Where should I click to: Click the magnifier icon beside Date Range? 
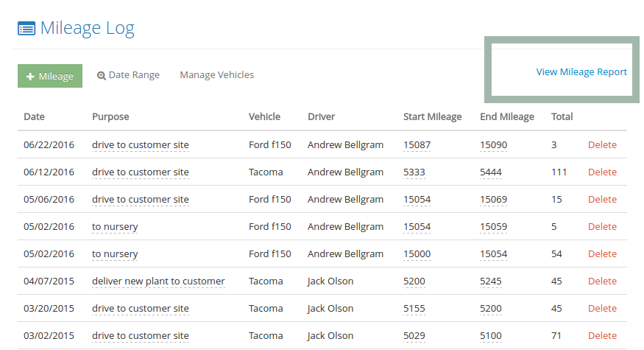(x=101, y=76)
